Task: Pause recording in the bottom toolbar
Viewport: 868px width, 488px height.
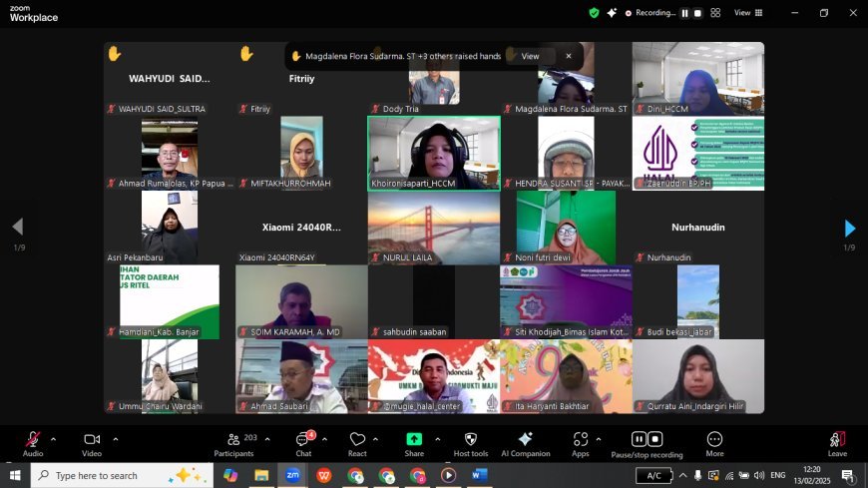Action: click(639, 439)
